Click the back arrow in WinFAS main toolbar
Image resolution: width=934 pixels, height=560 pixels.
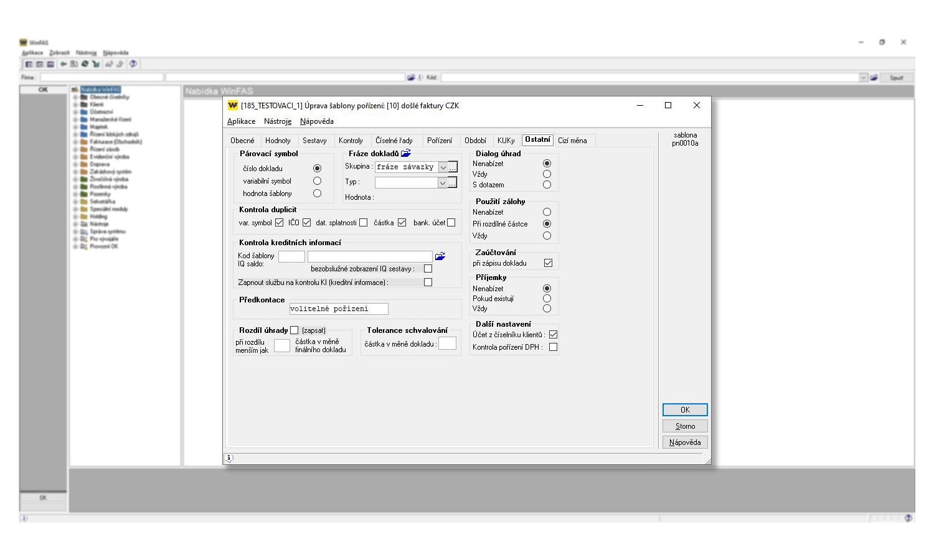64,64
